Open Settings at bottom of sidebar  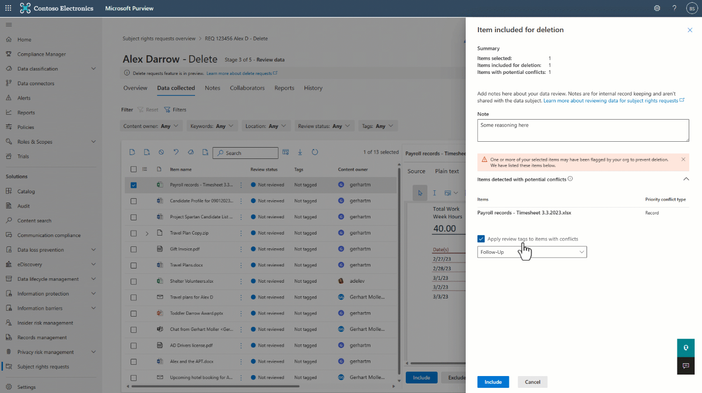pos(26,387)
